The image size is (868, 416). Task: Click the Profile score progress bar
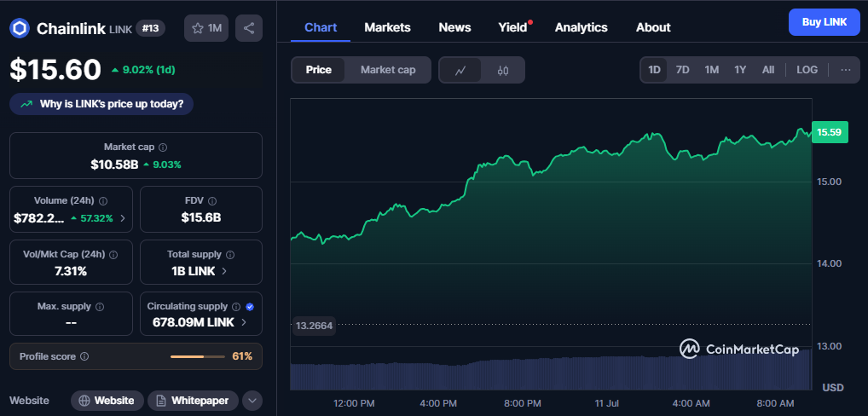(198, 357)
